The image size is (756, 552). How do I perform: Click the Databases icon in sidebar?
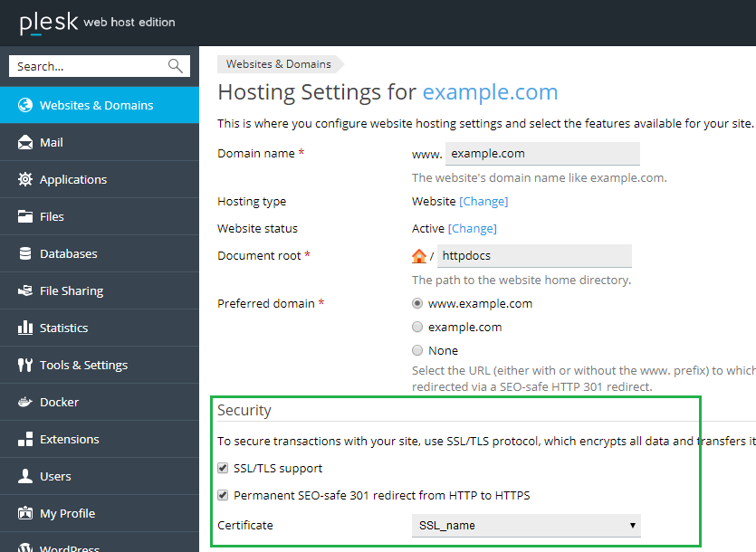[25, 253]
